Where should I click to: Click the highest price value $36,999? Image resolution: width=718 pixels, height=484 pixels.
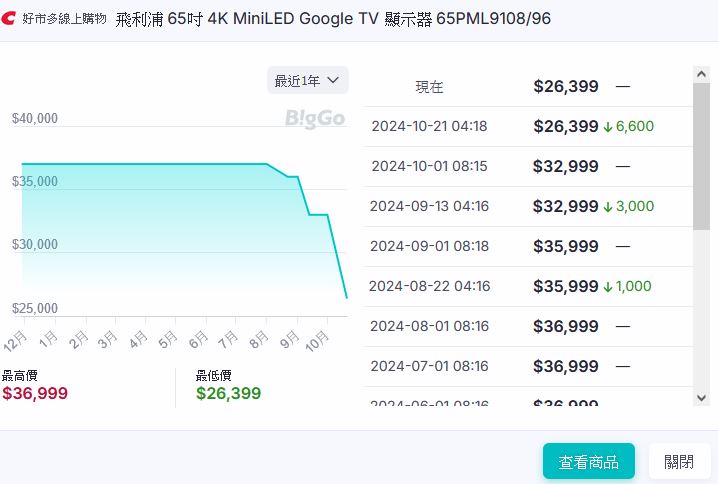pos(35,394)
